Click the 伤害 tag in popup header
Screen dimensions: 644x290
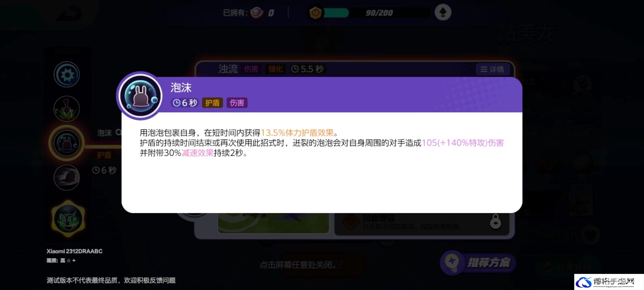(x=237, y=103)
